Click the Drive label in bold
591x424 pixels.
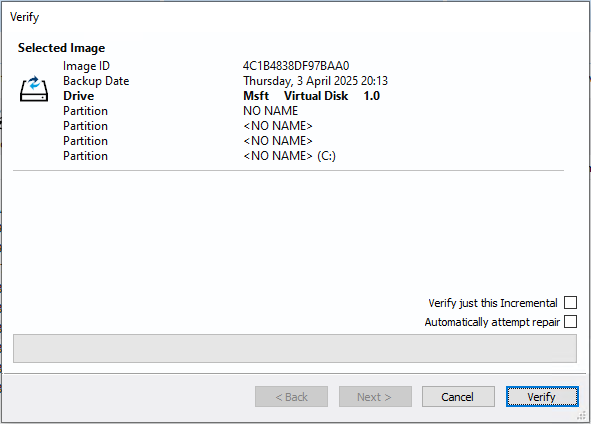coord(78,96)
